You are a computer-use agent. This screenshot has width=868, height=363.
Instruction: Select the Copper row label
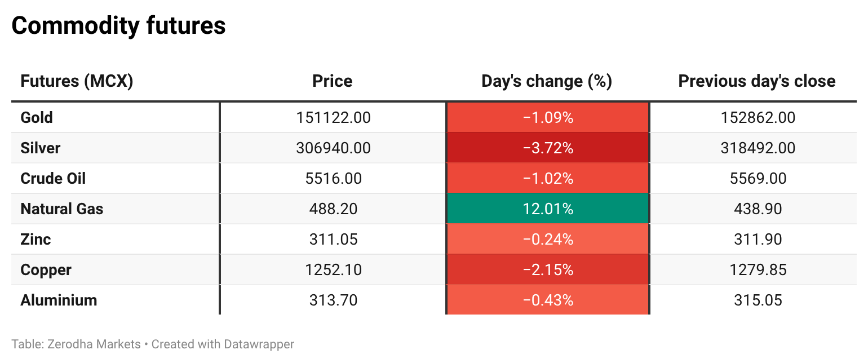(46, 270)
